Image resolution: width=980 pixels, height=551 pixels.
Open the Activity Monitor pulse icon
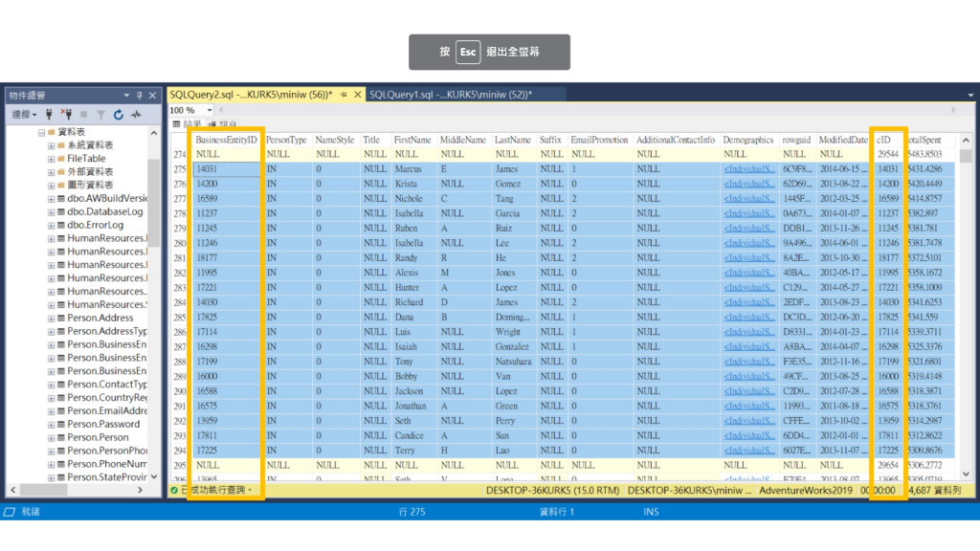[x=136, y=115]
